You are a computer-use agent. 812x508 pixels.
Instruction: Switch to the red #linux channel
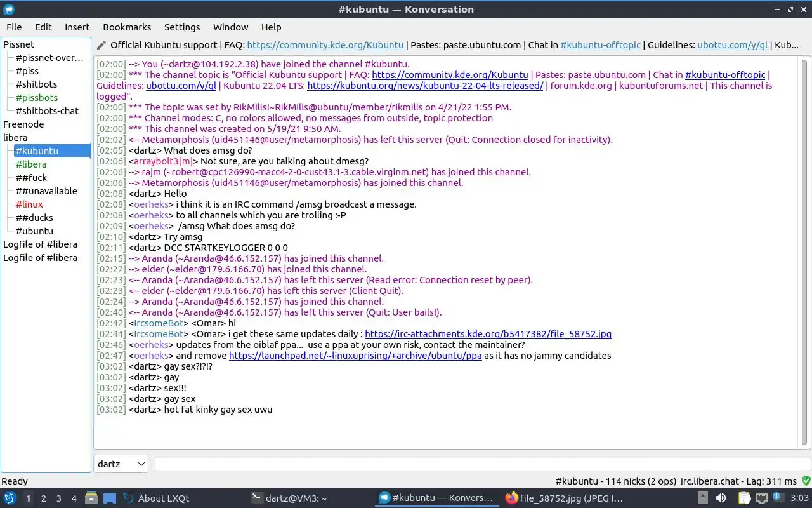(29, 204)
